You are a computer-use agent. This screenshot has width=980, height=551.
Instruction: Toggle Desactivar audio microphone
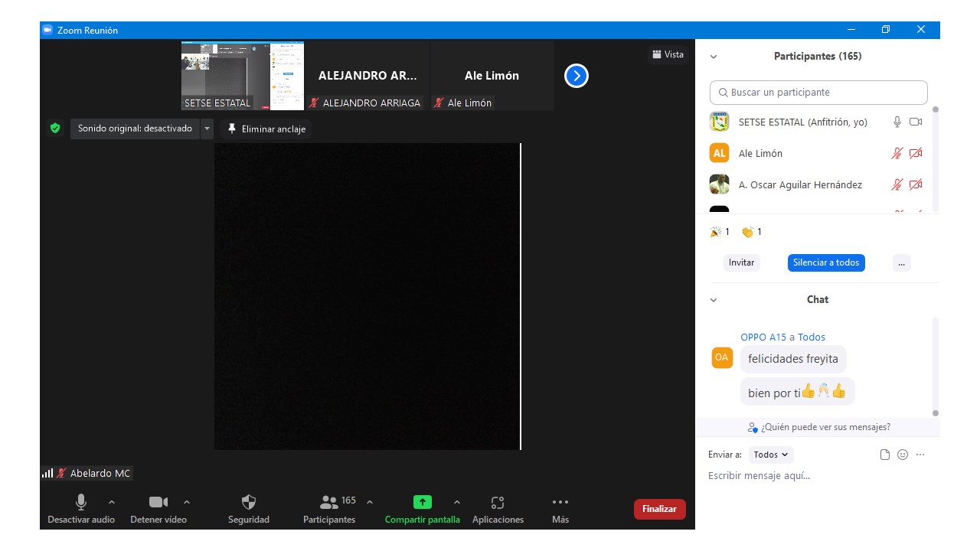(x=80, y=503)
